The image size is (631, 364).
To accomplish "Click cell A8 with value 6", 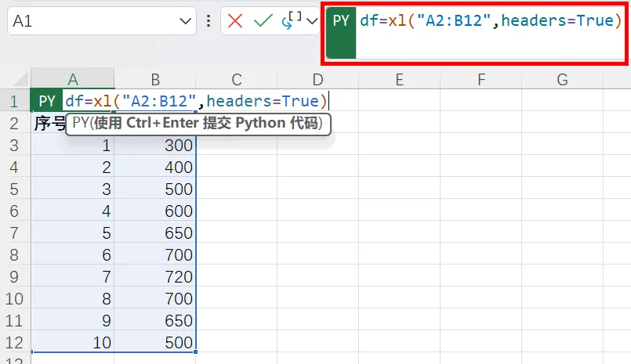I will coord(73,254).
